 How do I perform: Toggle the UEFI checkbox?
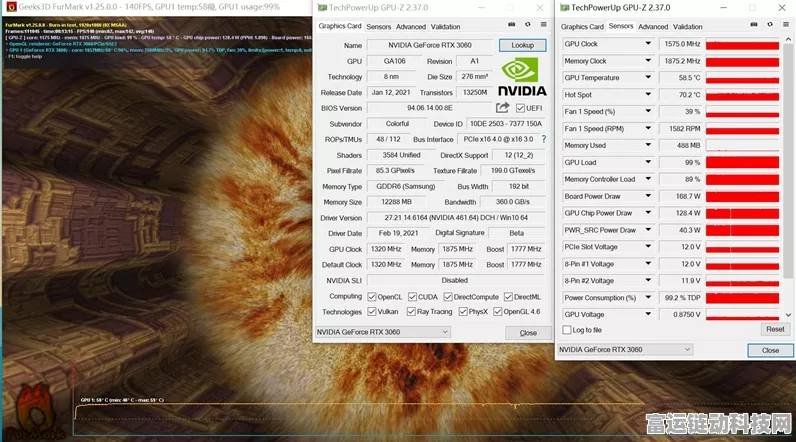520,108
